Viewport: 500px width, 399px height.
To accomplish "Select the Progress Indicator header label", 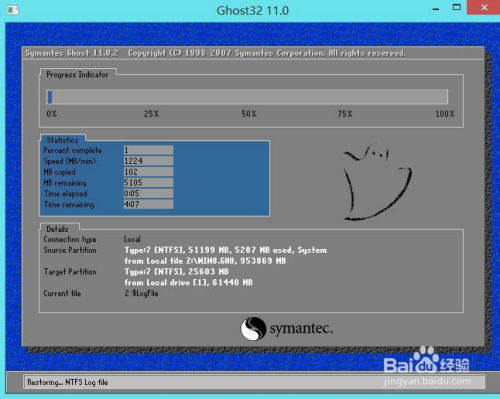I will pyautogui.click(x=78, y=74).
